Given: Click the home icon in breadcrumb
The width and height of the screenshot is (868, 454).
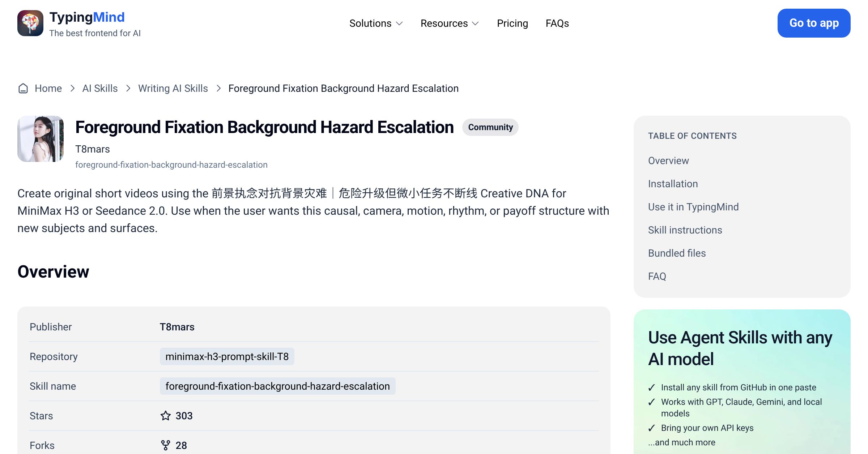Looking at the screenshot, I should tap(23, 89).
